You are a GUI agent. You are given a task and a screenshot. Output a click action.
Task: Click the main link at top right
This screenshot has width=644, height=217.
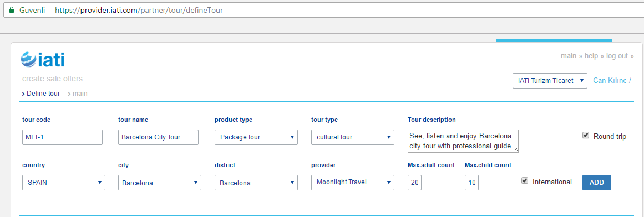[569, 56]
